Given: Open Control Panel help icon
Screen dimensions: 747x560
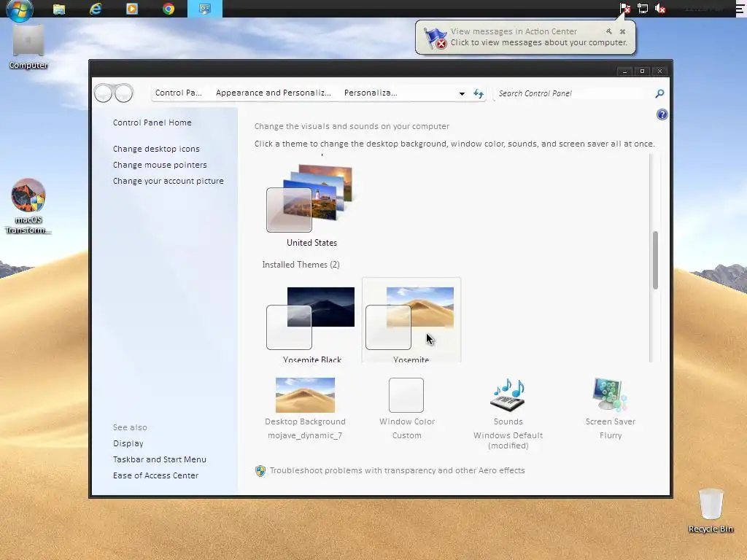Looking at the screenshot, I should pyautogui.click(x=662, y=114).
